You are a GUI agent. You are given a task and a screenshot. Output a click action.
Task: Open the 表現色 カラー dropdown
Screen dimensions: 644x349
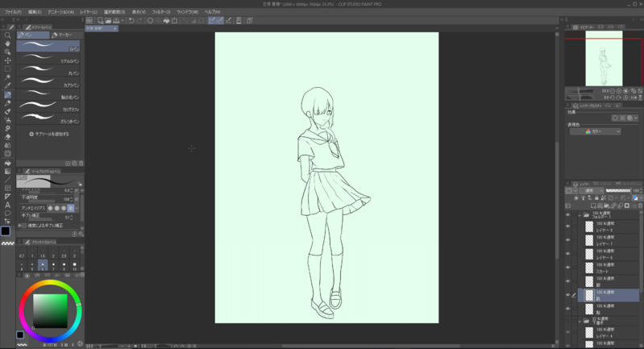595,131
